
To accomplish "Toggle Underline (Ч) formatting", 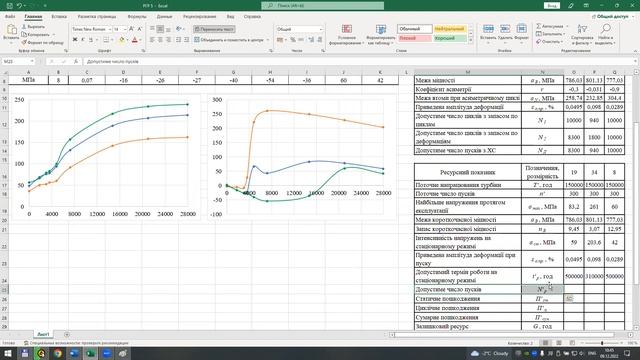I will [x=91, y=40].
